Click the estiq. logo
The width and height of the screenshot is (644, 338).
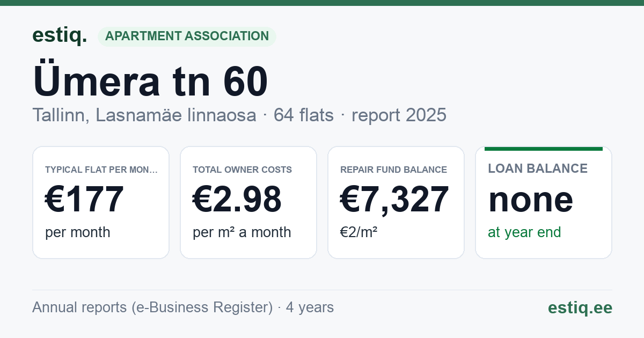60,35
